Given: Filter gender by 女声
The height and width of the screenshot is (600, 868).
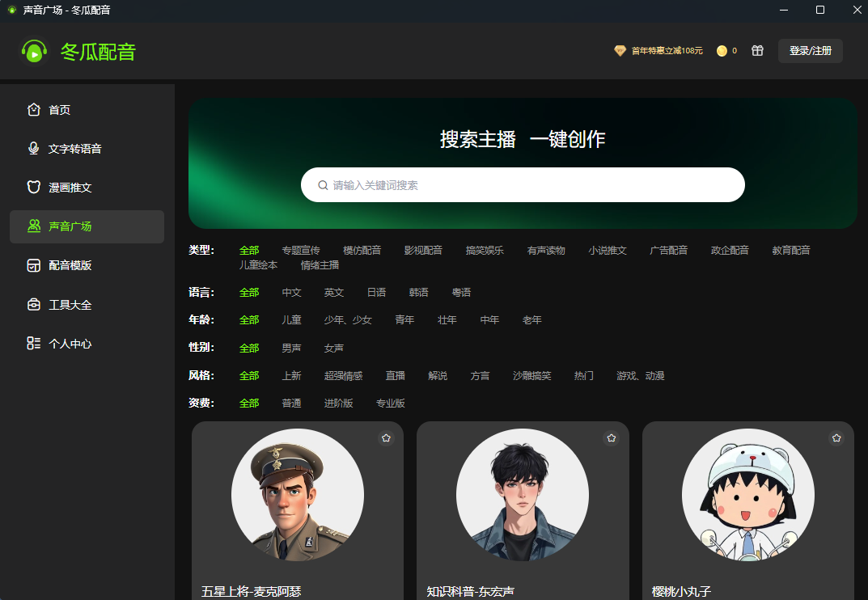Looking at the screenshot, I should coord(334,349).
